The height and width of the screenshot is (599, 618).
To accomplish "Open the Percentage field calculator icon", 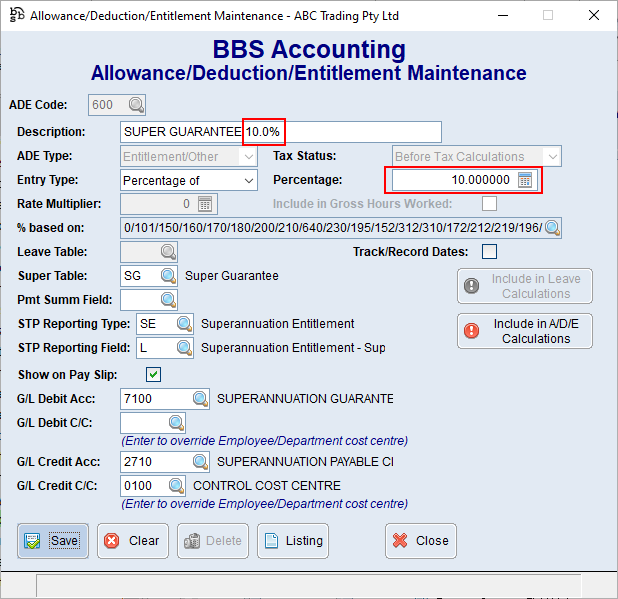I will tap(526, 180).
